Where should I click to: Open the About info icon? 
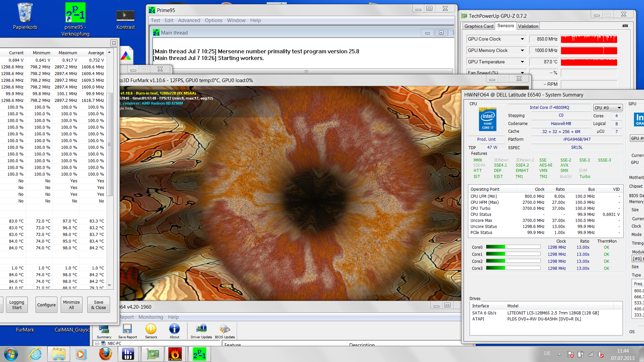174,329
